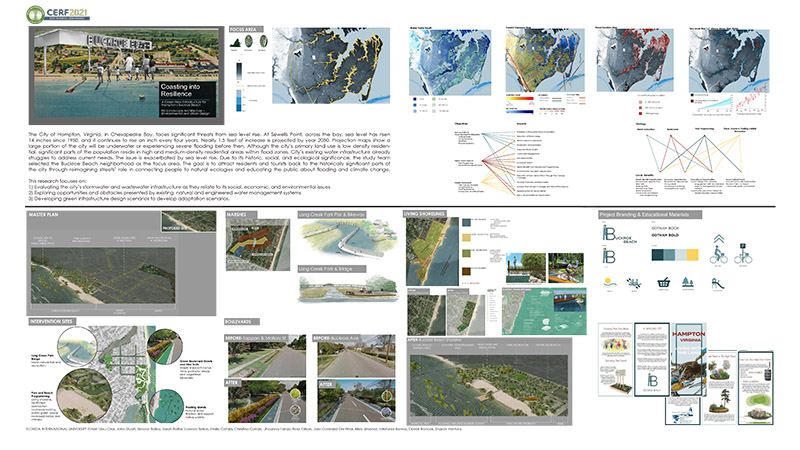Viewport: 800px width, 450px height.
Task: Click the middle oval map icon under Focus Area
Action: point(248,42)
